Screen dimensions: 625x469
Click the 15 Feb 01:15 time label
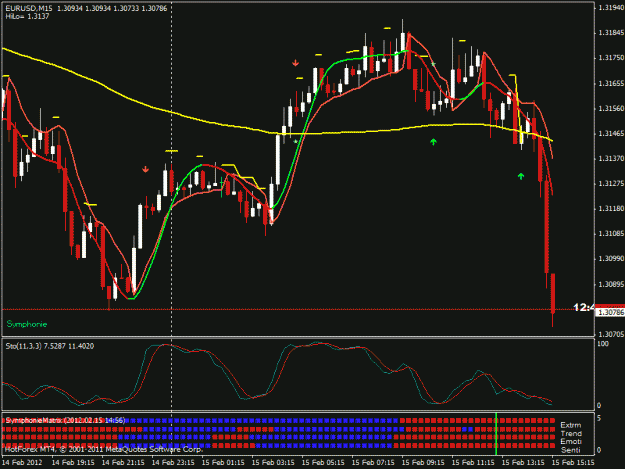[223, 463]
